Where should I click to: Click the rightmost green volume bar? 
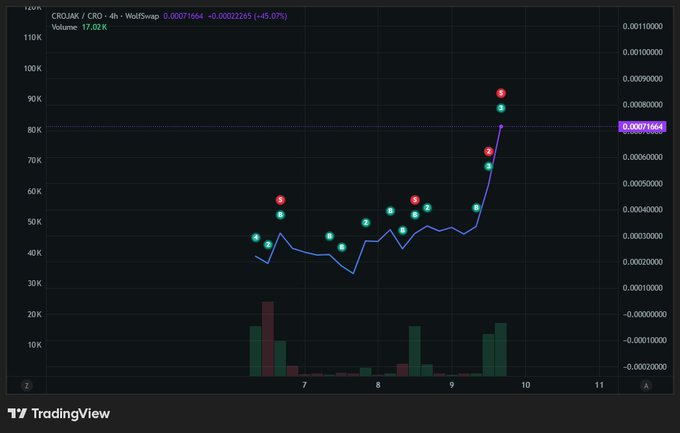pos(500,350)
